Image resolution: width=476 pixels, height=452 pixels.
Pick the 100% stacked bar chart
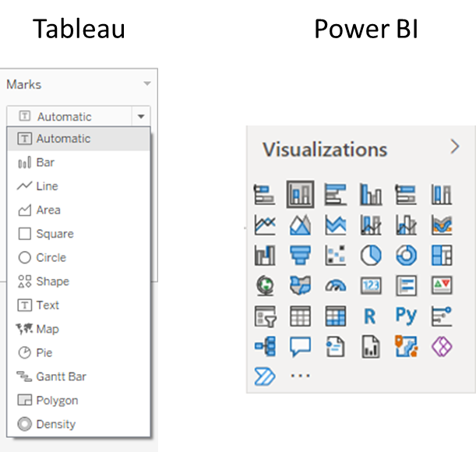pyautogui.click(x=406, y=194)
